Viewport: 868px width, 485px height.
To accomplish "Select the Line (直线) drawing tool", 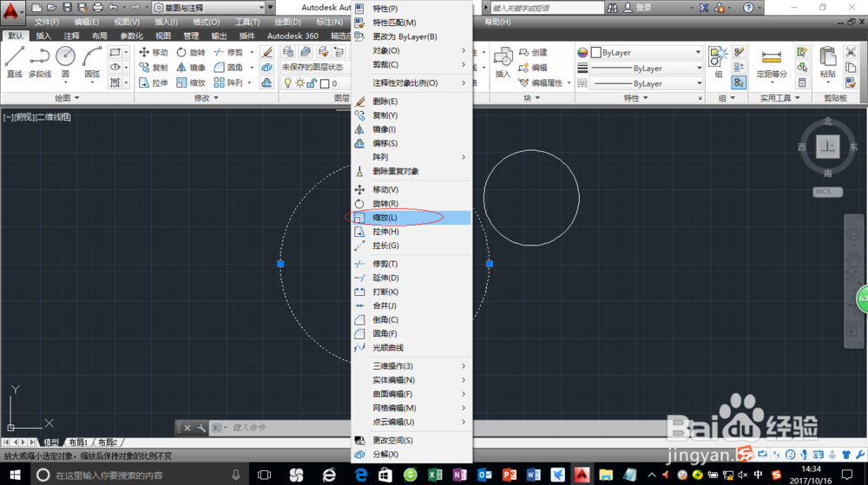I will click(15, 62).
